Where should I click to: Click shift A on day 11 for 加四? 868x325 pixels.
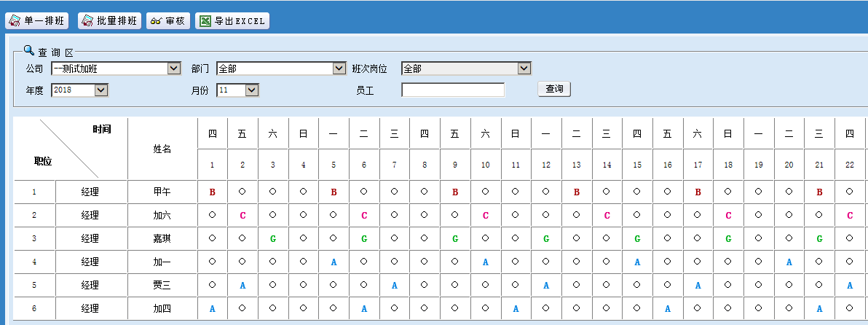pyautogui.click(x=516, y=308)
